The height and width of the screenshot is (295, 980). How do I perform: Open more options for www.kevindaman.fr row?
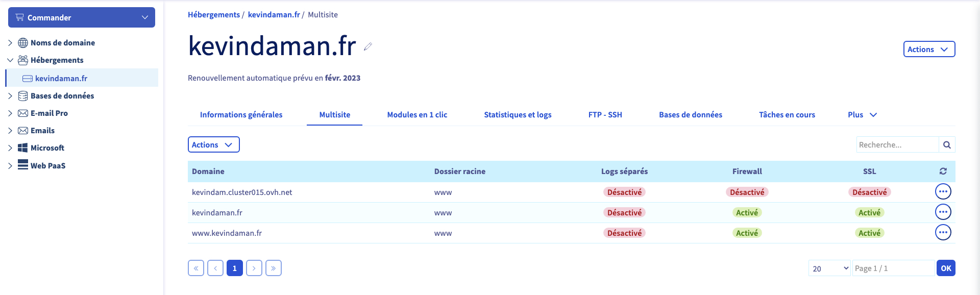coord(943,233)
